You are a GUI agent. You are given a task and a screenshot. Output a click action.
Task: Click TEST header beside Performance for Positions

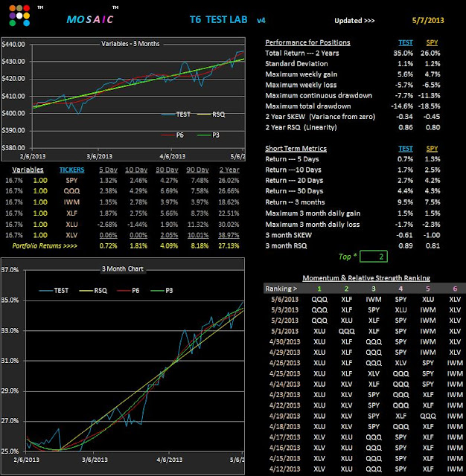tap(406, 42)
